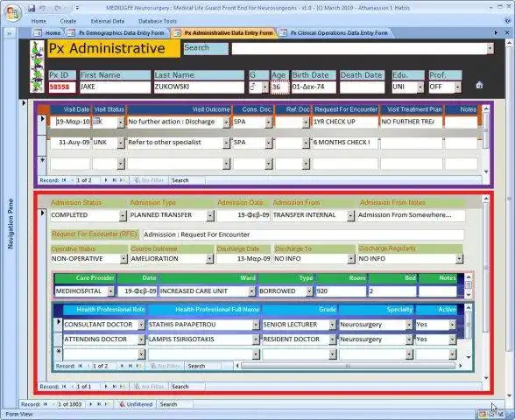Open Operative Status dropdown NON-OPERATIVE
This screenshot has height=420, width=515.
tap(123, 259)
